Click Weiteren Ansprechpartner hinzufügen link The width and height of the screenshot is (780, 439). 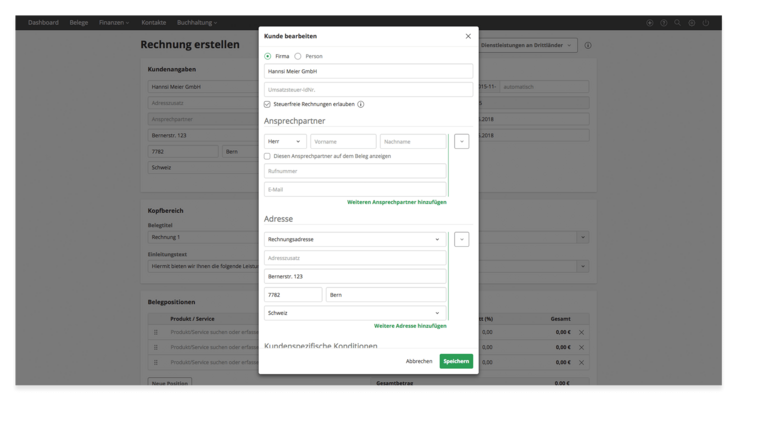click(396, 202)
